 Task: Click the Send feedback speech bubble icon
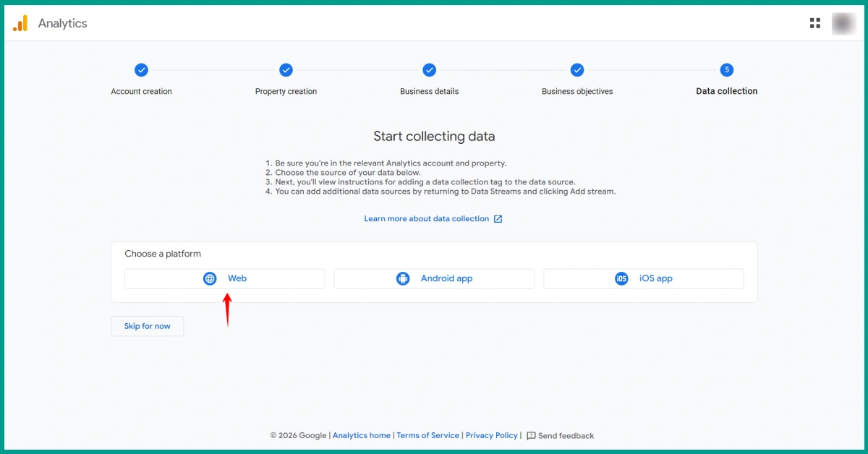click(530, 435)
